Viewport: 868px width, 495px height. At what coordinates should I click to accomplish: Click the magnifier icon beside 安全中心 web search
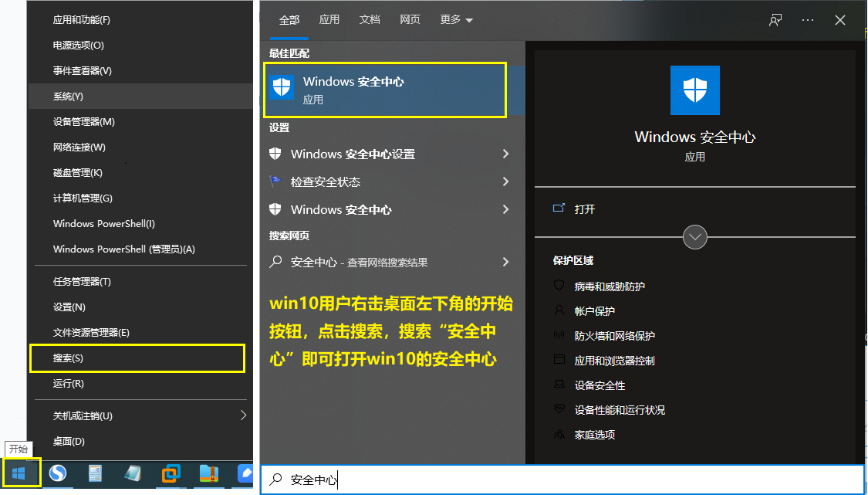[x=275, y=262]
